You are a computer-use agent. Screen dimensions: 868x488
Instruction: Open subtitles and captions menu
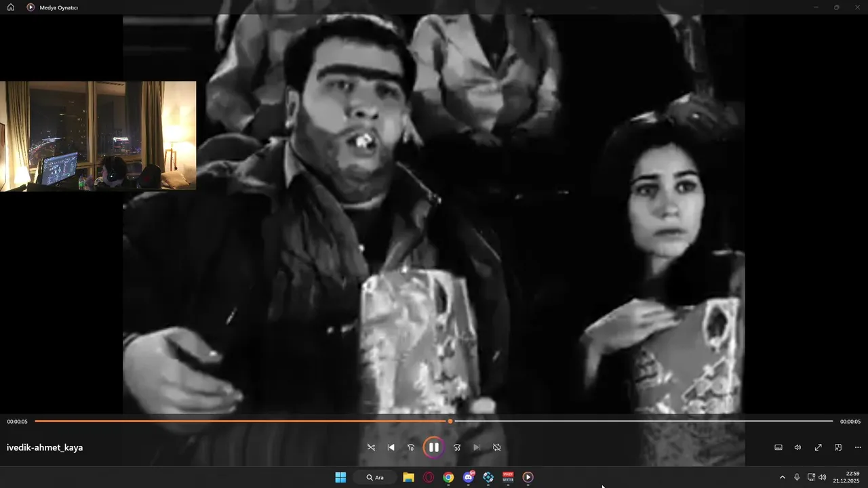point(778,447)
